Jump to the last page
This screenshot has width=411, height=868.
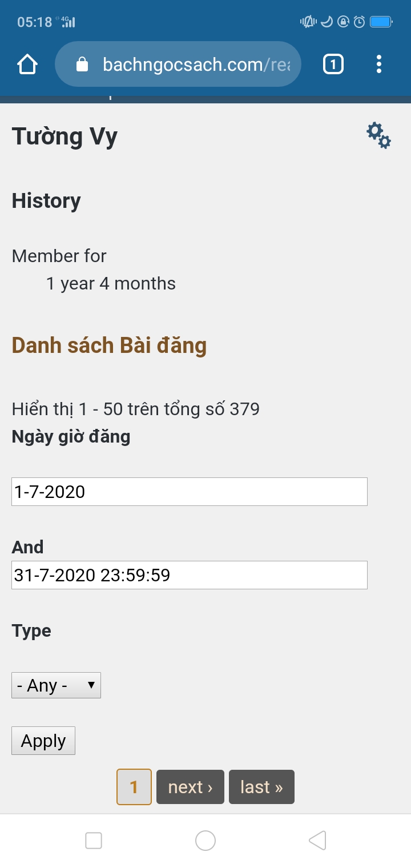pyautogui.click(x=261, y=787)
